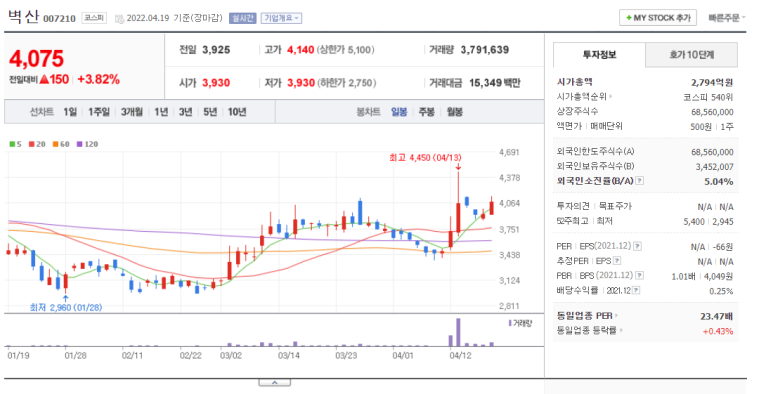
Task: Collapse the chart panel with bottom arrow handle
Action: [275, 383]
